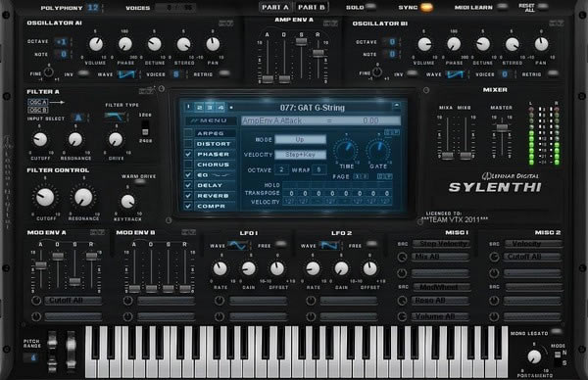Screen dimensions: 588x380
Task: Click the Polyphony value field
Action: 93,8
